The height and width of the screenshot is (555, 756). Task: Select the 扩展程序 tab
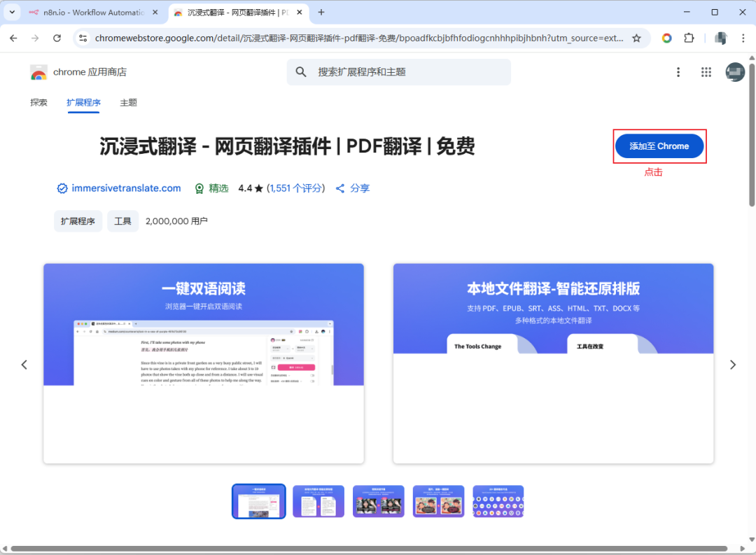[x=83, y=103]
